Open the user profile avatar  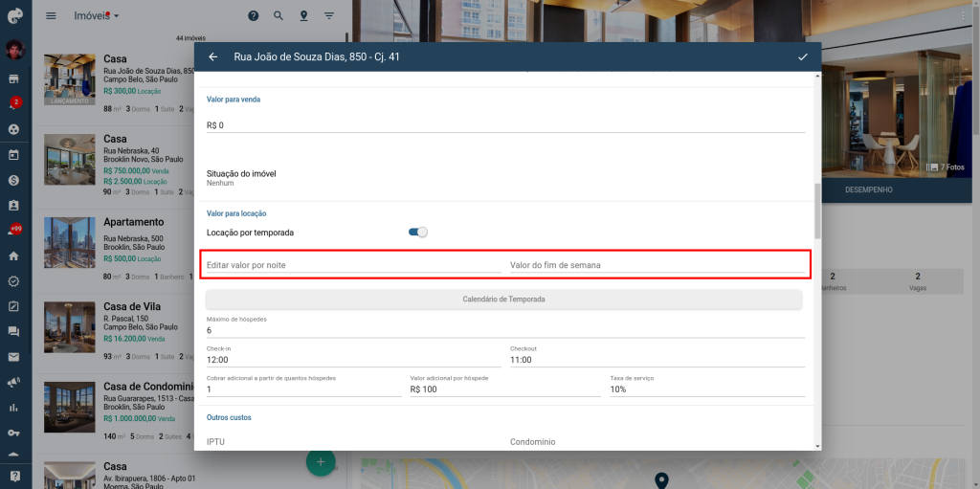tap(15, 50)
